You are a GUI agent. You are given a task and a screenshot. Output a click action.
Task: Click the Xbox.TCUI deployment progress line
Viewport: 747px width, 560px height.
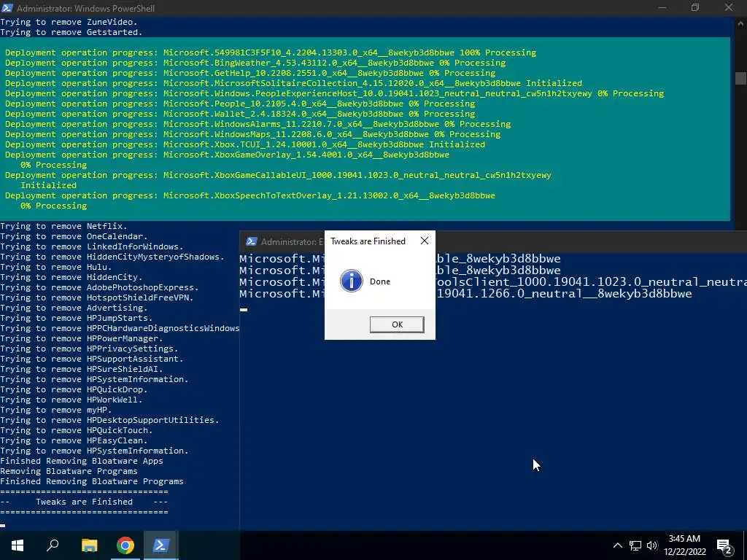tap(245, 145)
